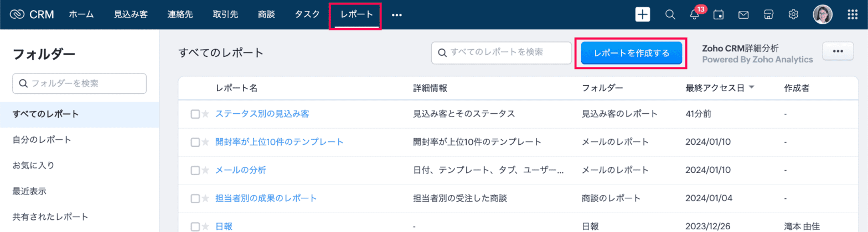Viewport: 868px width, 232px height.
Task: Open the calendar icon in top bar
Action: pyautogui.click(x=719, y=15)
